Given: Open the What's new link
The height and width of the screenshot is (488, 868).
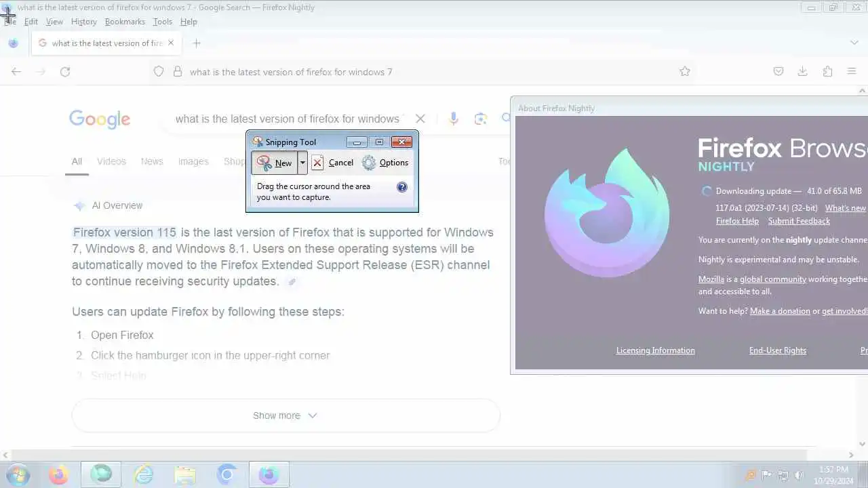Looking at the screenshot, I should [845, 208].
